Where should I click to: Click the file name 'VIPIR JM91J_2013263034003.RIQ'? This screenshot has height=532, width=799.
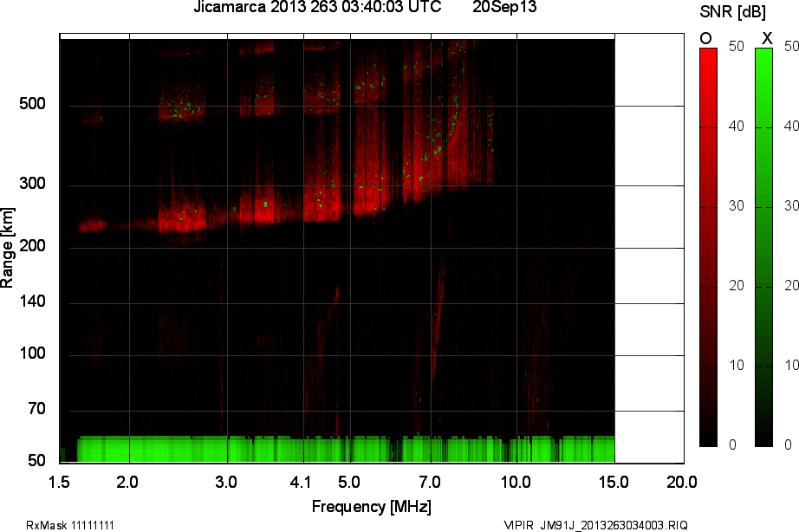(x=595, y=525)
